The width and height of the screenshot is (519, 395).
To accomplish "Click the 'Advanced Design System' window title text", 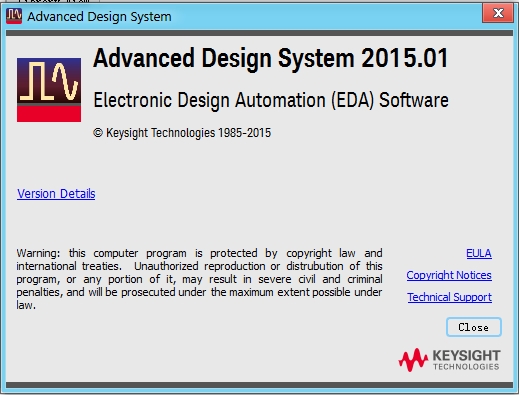I will tap(99, 17).
